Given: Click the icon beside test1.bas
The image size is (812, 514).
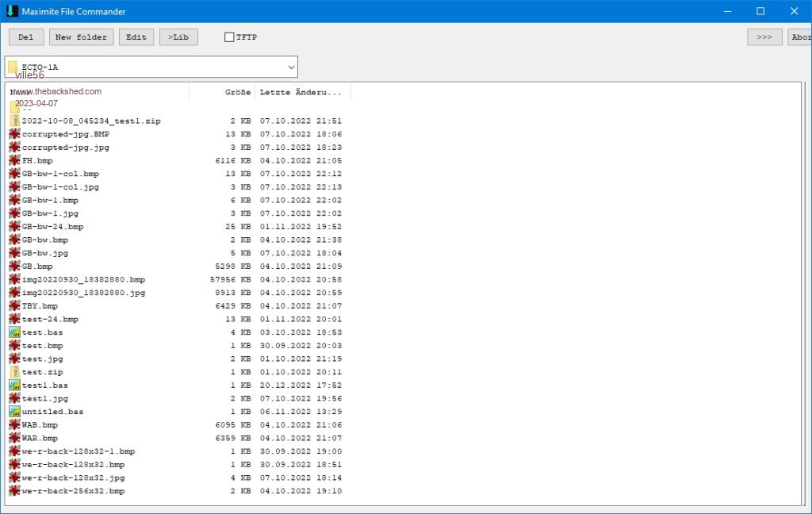Looking at the screenshot, I should (14, 385).
